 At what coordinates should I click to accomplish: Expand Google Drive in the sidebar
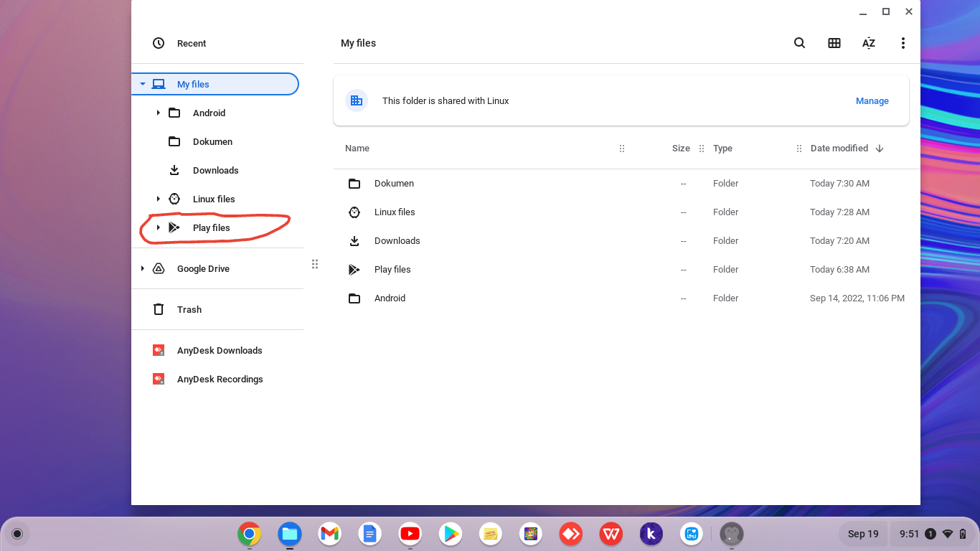(x=142, y=268)
